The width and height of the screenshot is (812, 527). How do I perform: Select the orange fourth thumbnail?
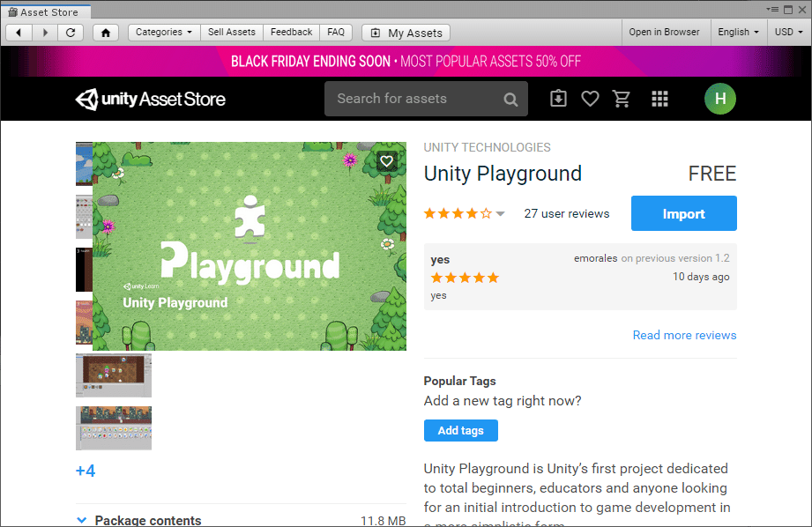click(x=84, y=322)
